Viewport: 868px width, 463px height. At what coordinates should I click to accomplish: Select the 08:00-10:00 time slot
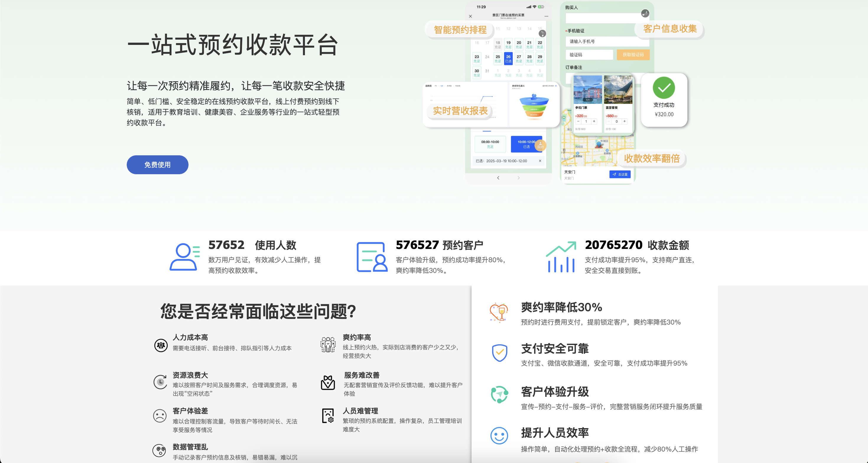490,144
